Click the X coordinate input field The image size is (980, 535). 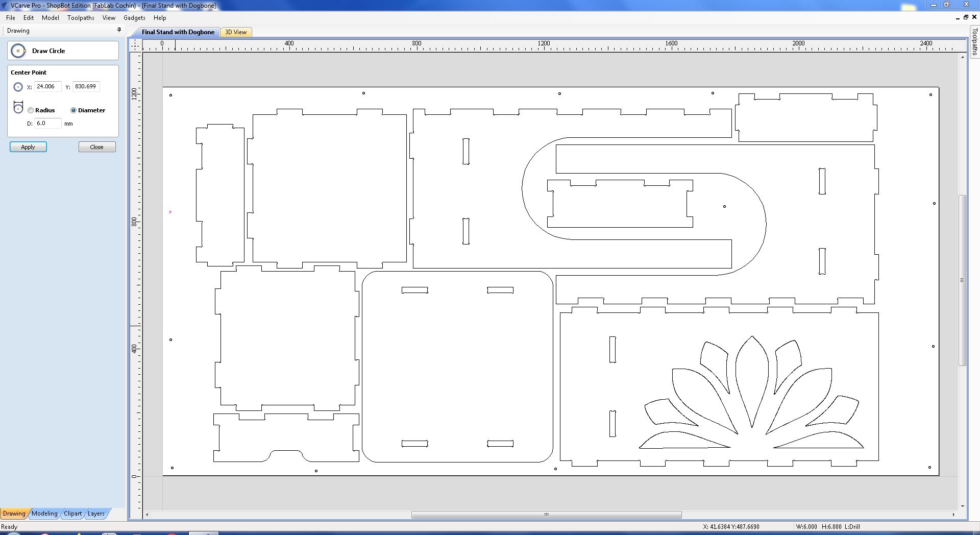48,87
